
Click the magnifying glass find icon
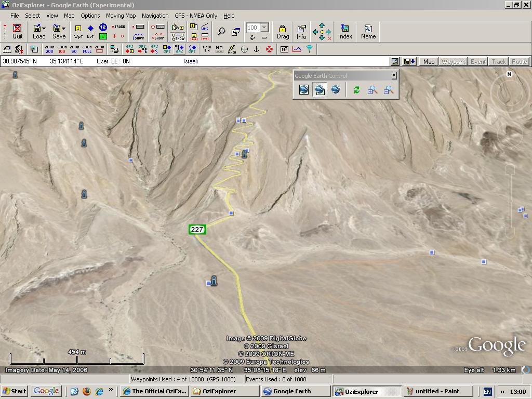click(x=221, y=32)
